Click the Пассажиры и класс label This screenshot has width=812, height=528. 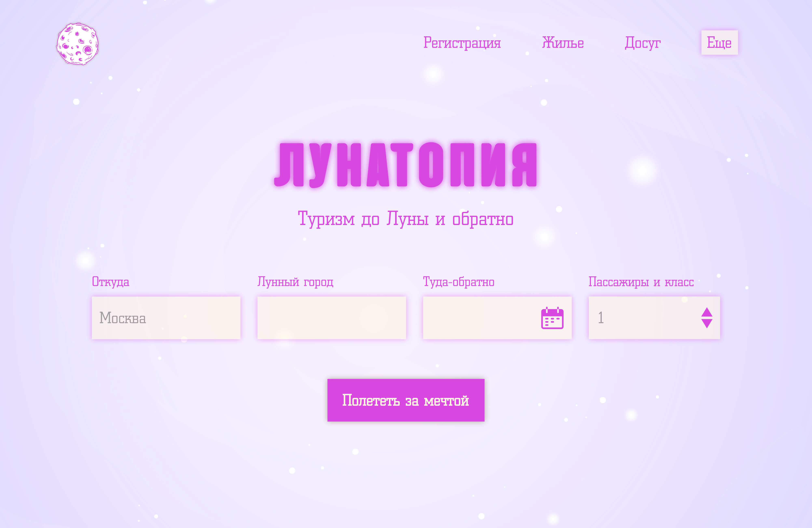coord(641,282)
